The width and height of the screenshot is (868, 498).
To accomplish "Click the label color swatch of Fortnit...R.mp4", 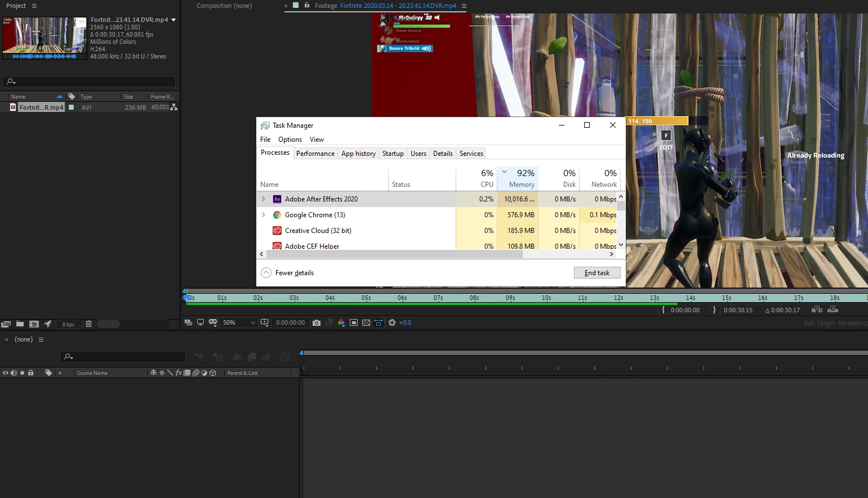I will [72, 107].
